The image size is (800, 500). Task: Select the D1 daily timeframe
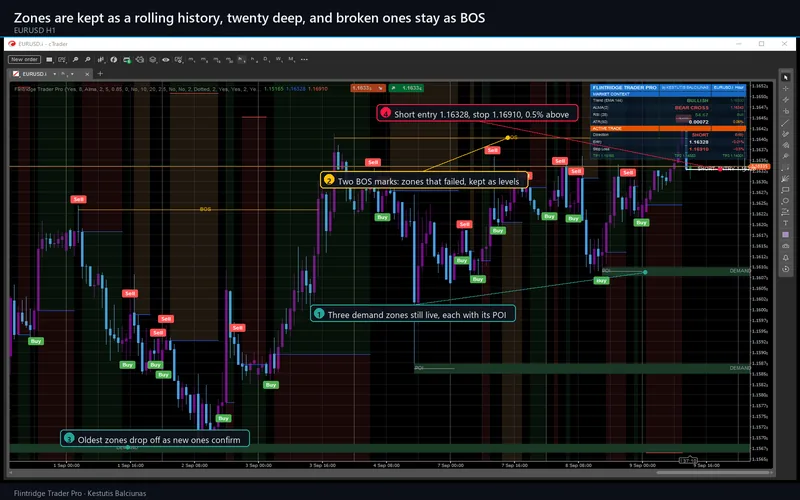coord(266,60)
